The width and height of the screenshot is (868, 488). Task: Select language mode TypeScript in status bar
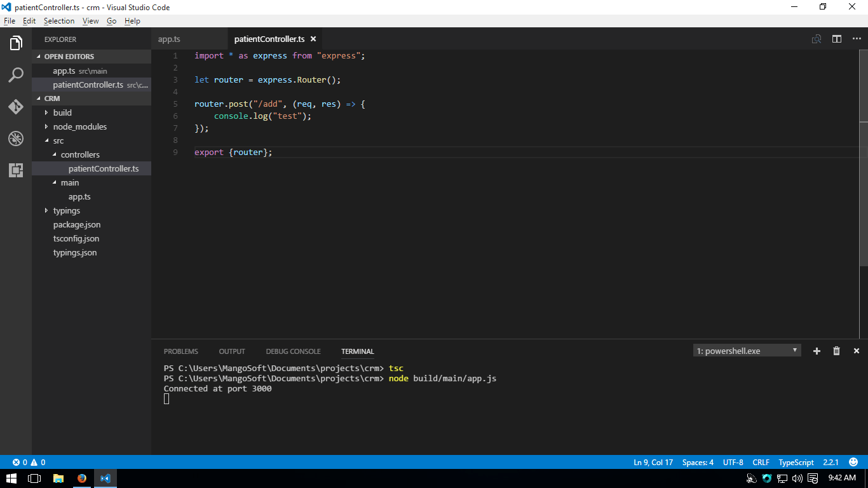[796, 463]
